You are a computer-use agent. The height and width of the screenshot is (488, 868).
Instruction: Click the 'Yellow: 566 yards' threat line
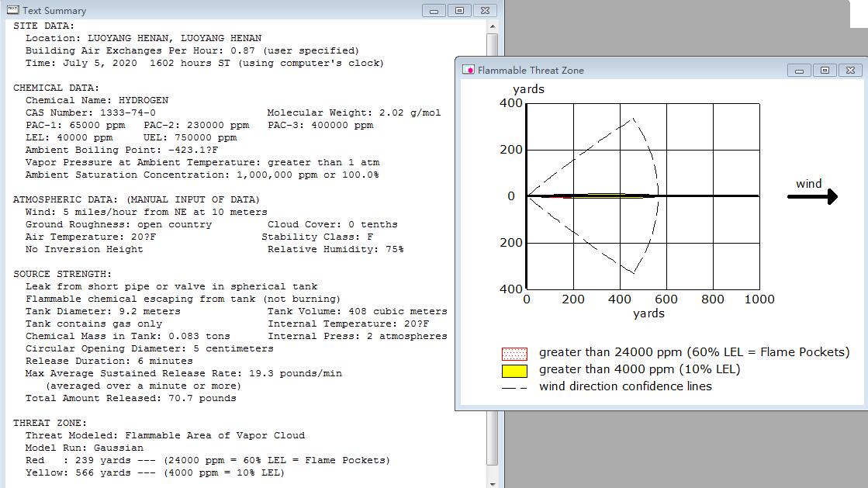click(x=155, y=472)
